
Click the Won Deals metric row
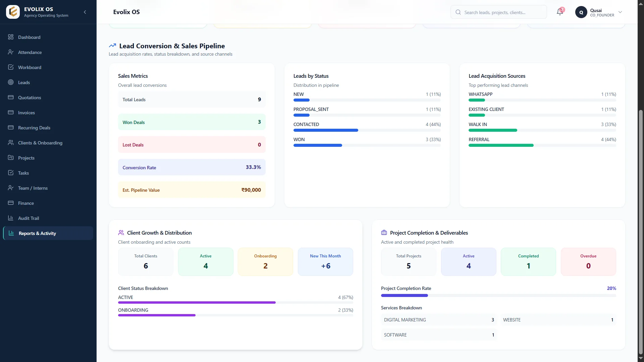pyautogui.click(x=192, y=122)
